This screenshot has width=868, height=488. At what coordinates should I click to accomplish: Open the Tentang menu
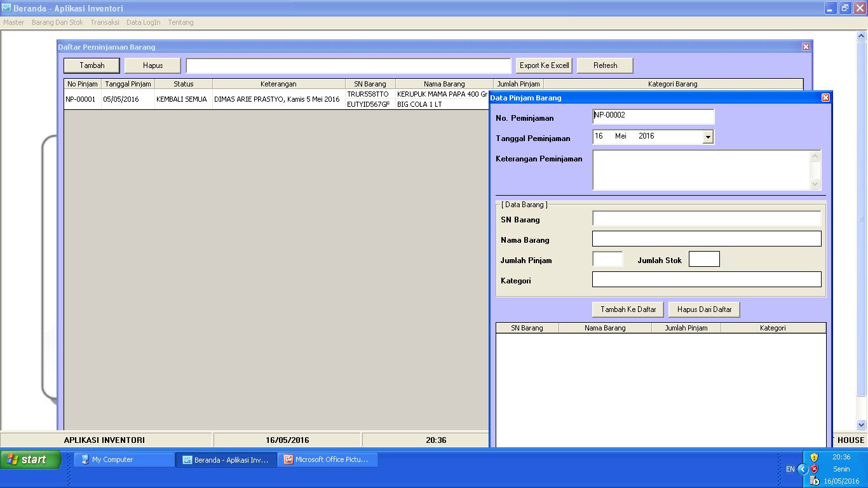180,22
